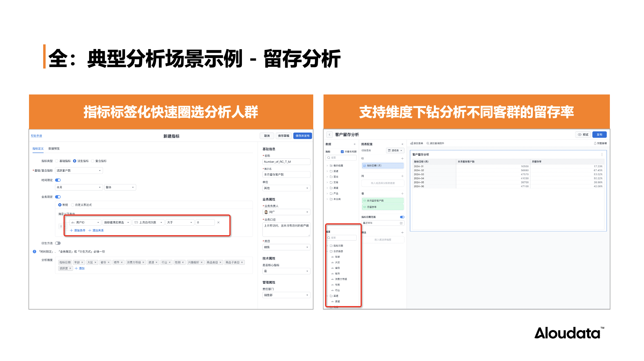
Task: Select the 指标定义 tab
Action: point(38,149)
